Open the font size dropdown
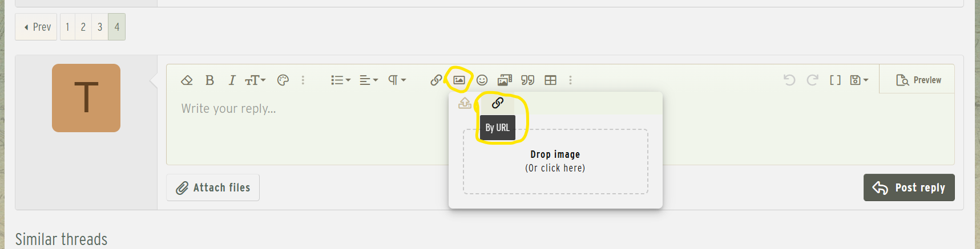Viewport: 980px width, 249px height. pos(255,80)
